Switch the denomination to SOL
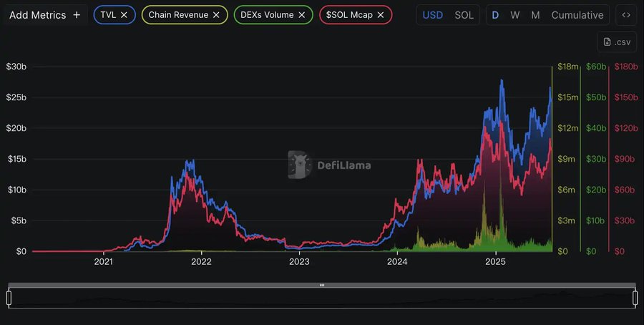Screen dimensions: 644x325 (464, 15)
